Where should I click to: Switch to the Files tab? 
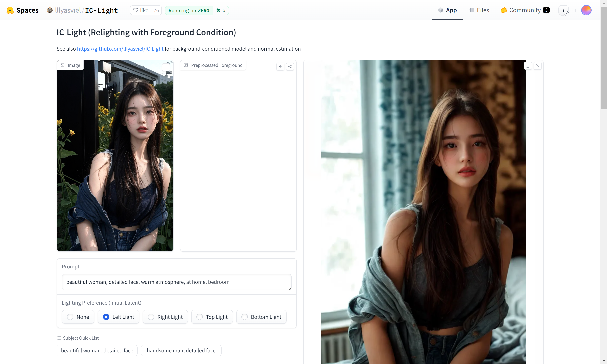point(479,10)
